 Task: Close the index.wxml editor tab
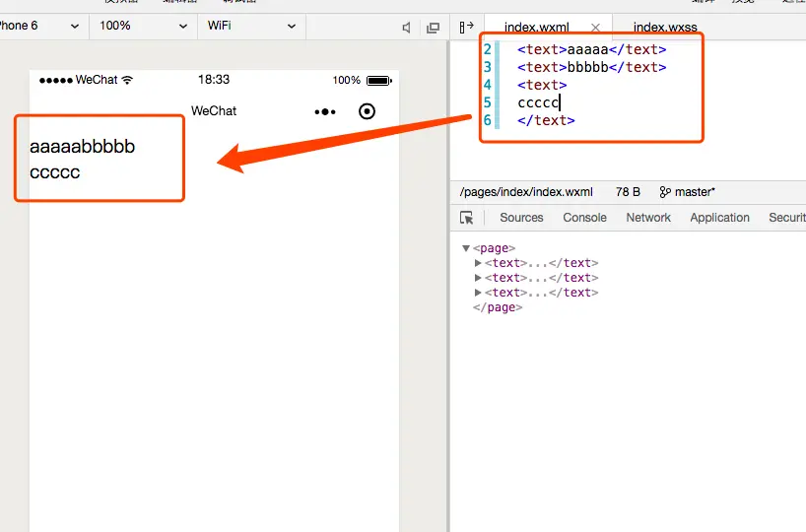595,28
